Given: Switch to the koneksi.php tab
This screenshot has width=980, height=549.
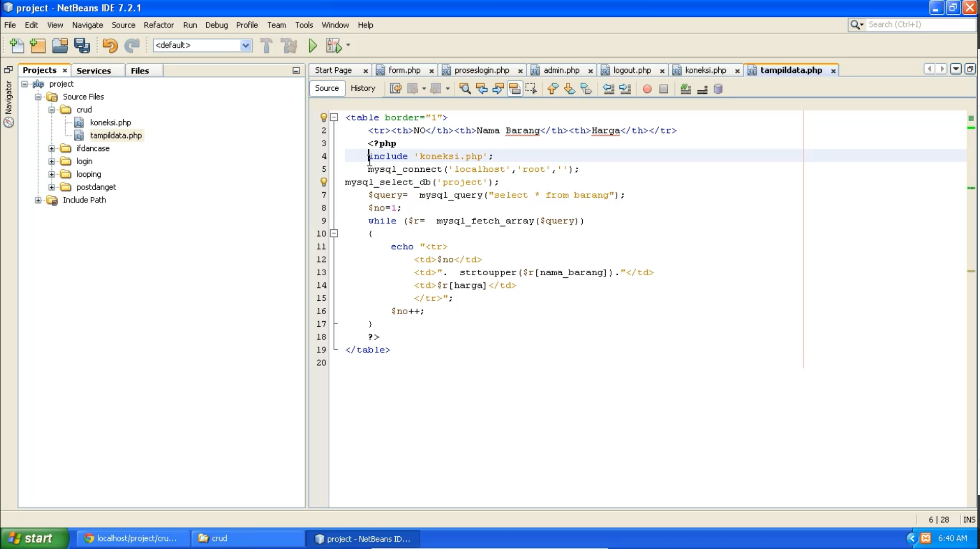Looking at the screenshot, I should 706,70.
